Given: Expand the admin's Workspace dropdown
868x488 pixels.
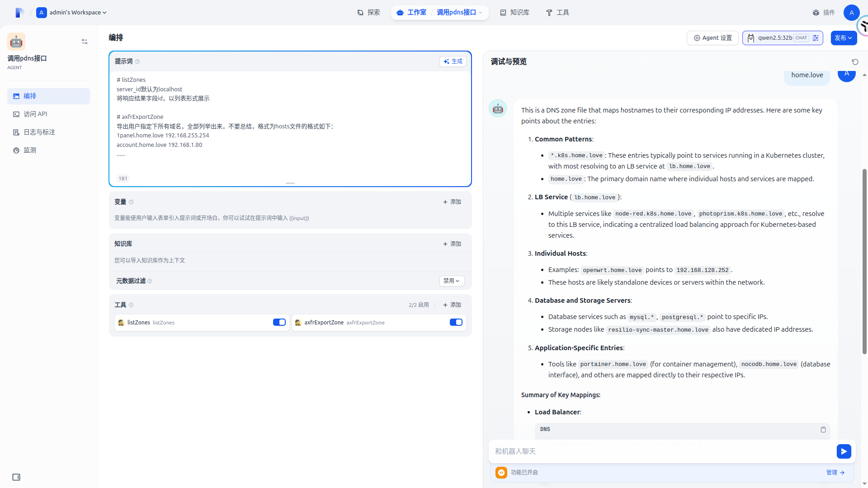Looking at the screenshot, I should tap(78, 13).
